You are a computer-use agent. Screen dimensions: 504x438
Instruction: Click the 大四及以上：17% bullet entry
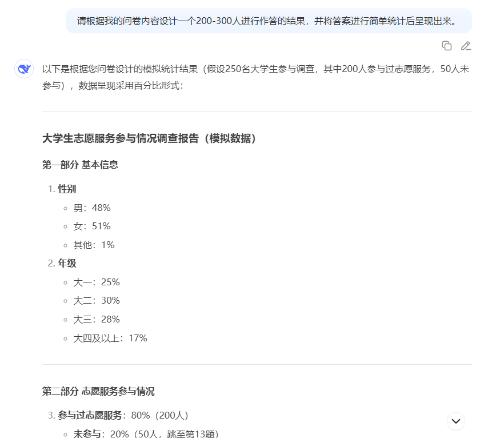(110, 339)
